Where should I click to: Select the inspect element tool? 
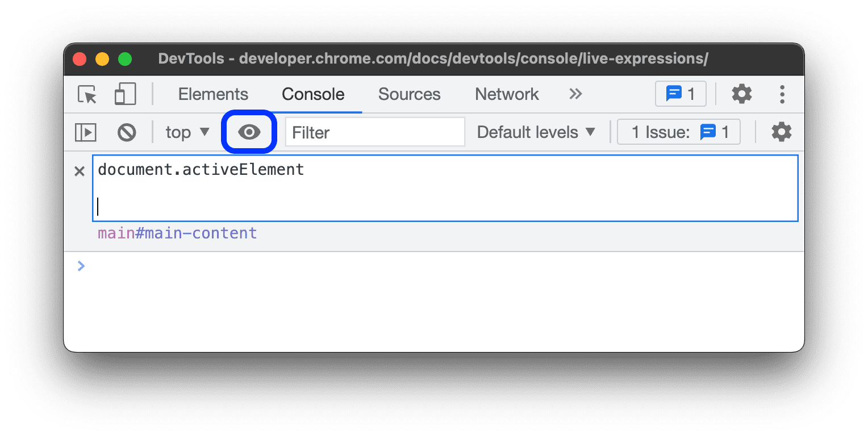click(86, 94)
